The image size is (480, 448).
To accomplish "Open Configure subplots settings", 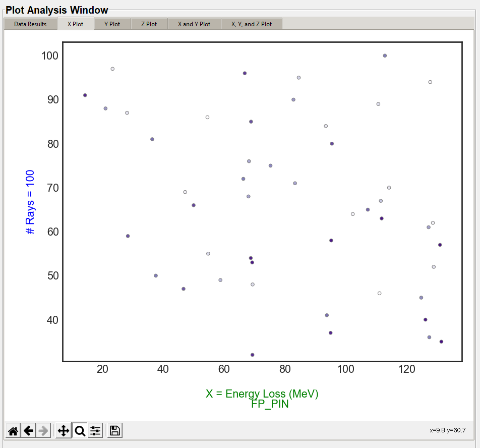I will click(95, 431).
